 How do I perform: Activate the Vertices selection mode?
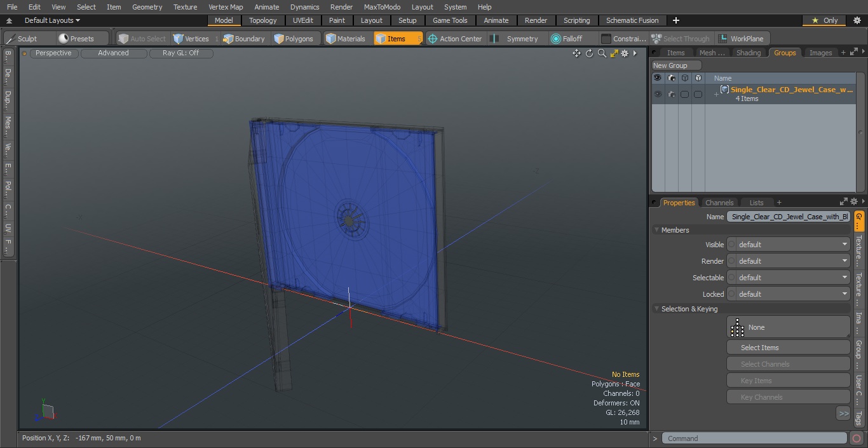coord(191,39)
